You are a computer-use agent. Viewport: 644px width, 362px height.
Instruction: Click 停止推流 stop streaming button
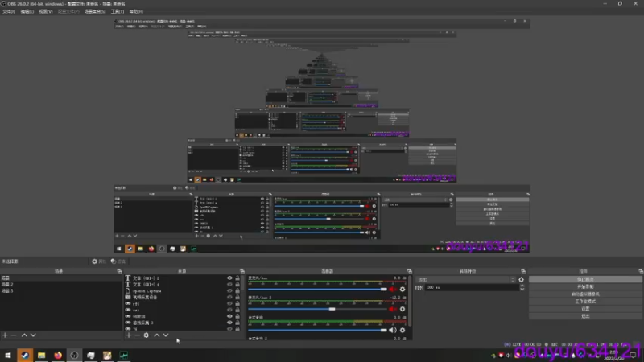point(585,279)
